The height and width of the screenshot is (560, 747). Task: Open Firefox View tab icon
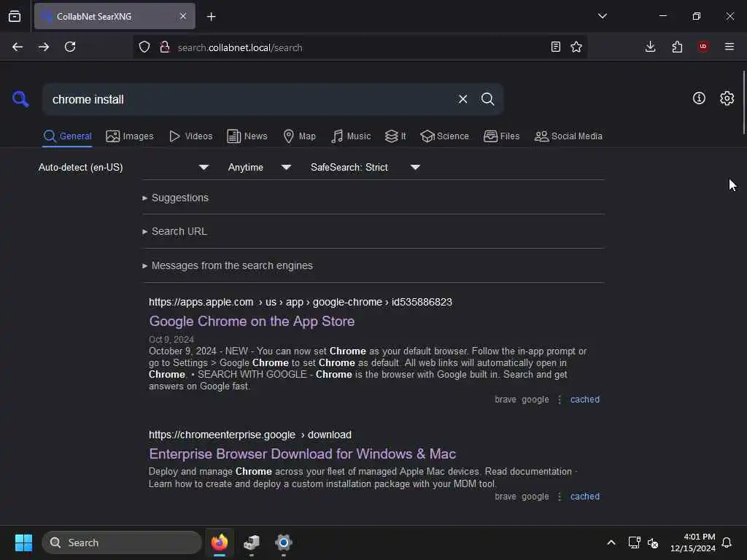pos(15,16)
